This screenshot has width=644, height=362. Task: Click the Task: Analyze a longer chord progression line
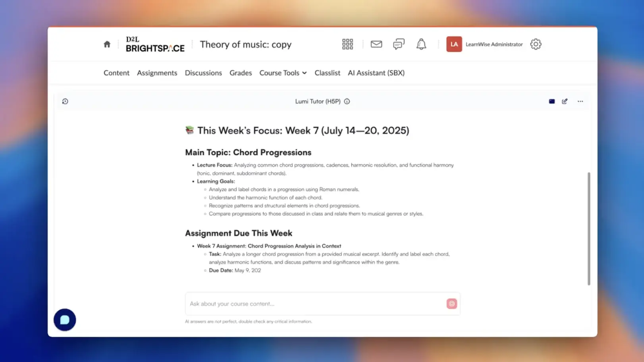[x=329, y=258]
